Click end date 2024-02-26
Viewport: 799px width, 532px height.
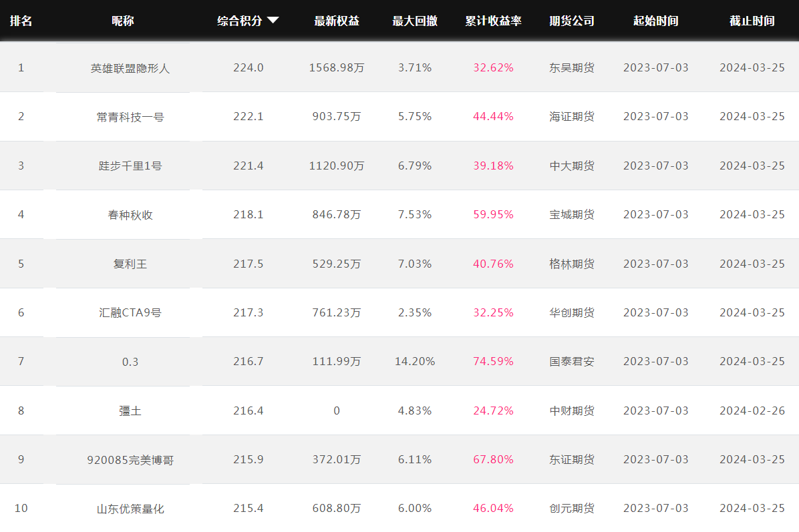tap(752, 411)
